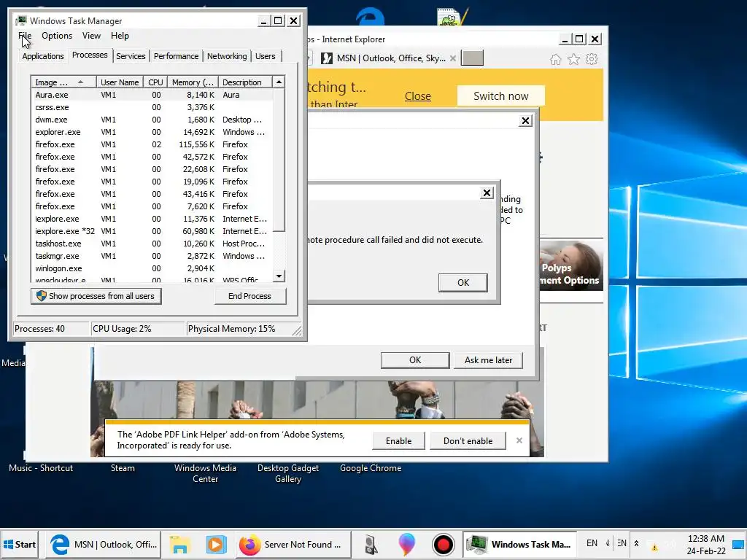Select firefox.exe using 42,572 K memory
Screen dimensions: 747x560
click(152, 157)
